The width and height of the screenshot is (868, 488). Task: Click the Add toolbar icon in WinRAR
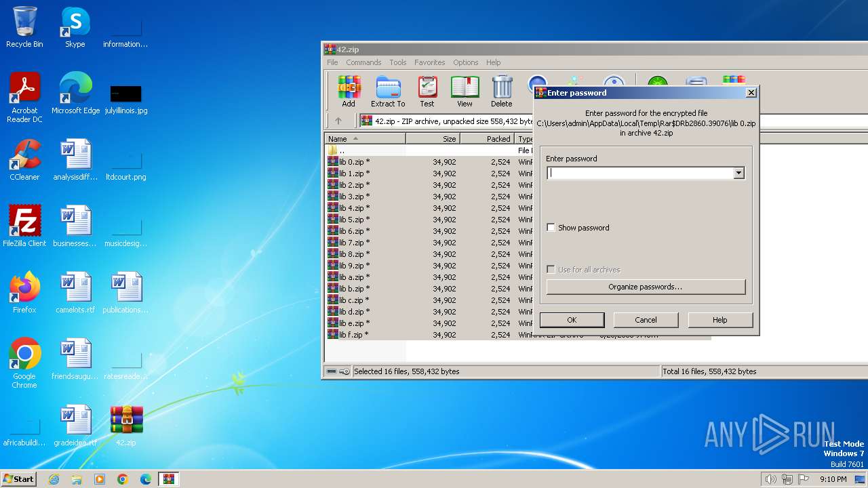coord(349,91)
